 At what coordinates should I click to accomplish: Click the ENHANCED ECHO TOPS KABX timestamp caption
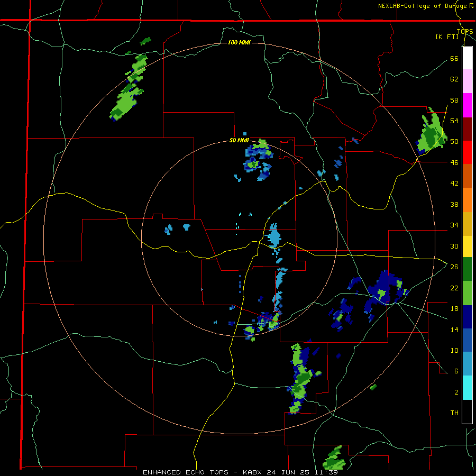coord(240,472)
